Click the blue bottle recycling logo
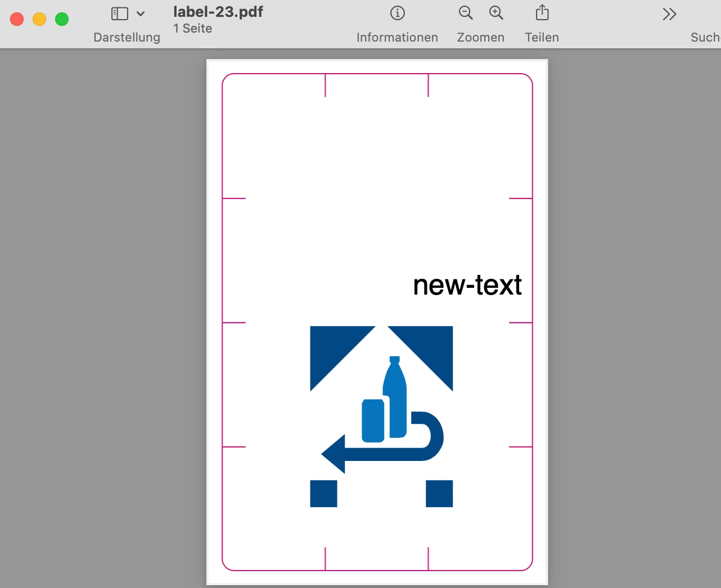The image size is (721, 588). (381, 417)
